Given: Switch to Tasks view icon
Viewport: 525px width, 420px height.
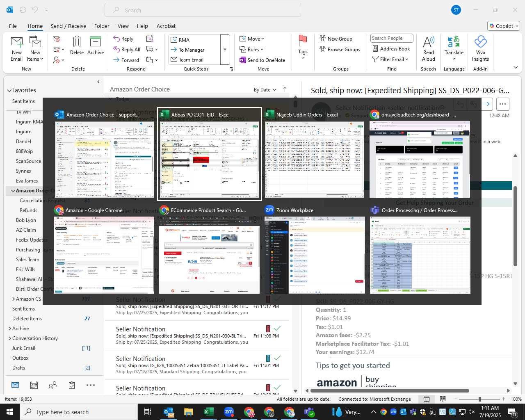Looking at the screenshot, I should pyautogui.click(x=72, y=385).
